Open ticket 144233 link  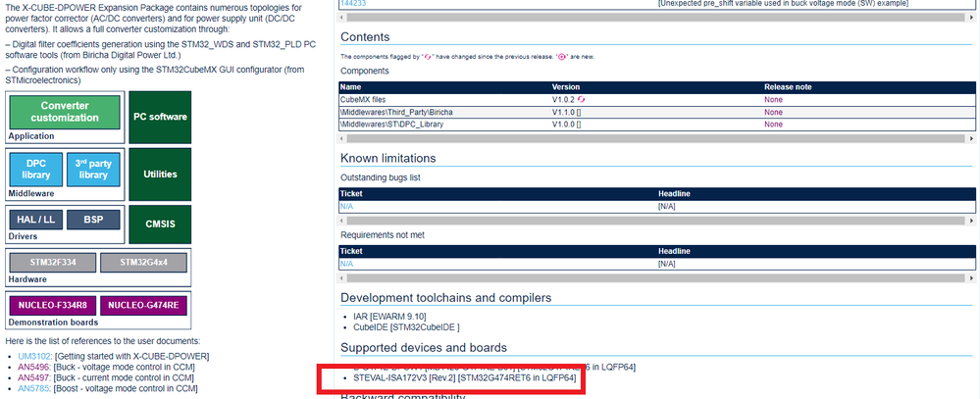[353, 3]
